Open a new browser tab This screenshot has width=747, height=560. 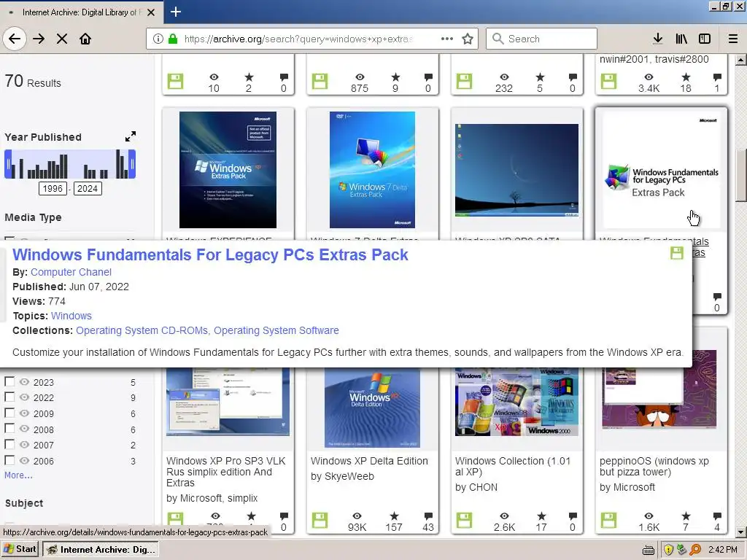click(176, 12)
